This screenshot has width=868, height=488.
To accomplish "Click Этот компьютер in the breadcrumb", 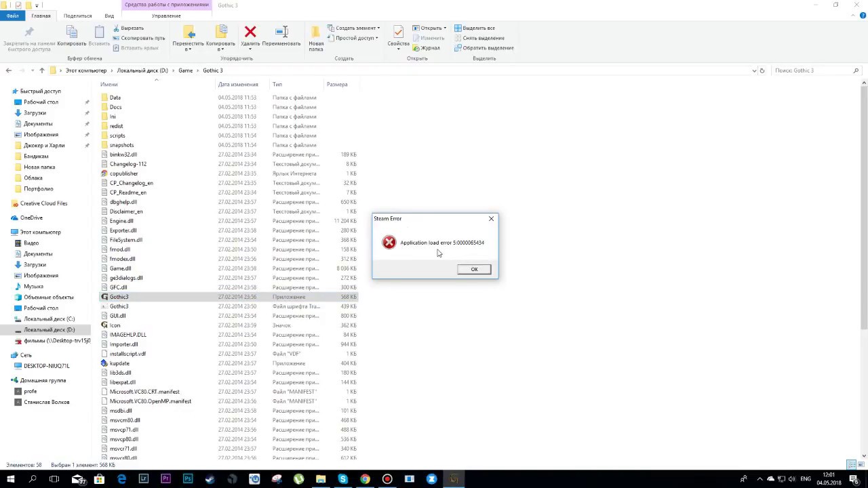I will coord(86,70).
